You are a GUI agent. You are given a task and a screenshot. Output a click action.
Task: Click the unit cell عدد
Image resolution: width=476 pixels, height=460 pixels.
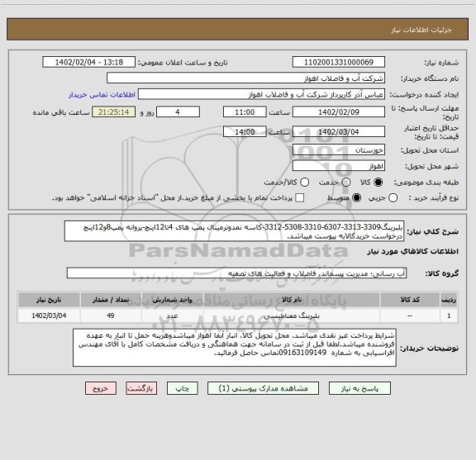coord(172,315)
